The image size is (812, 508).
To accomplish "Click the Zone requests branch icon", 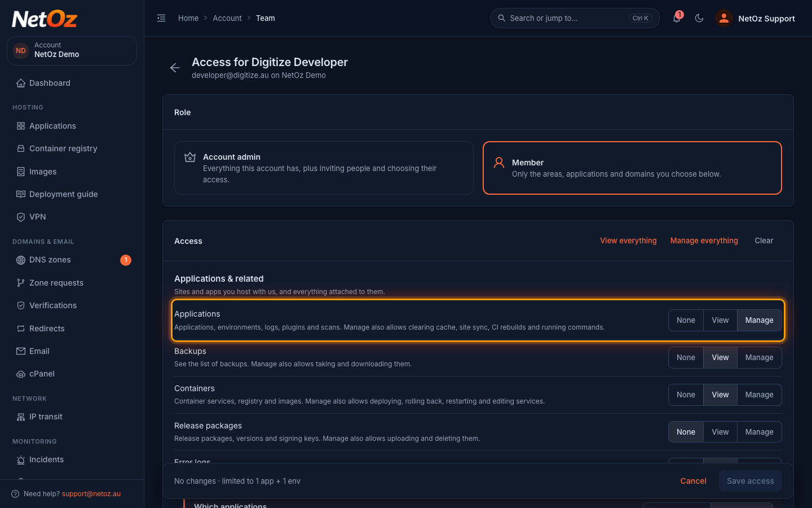I will [21, 283].
